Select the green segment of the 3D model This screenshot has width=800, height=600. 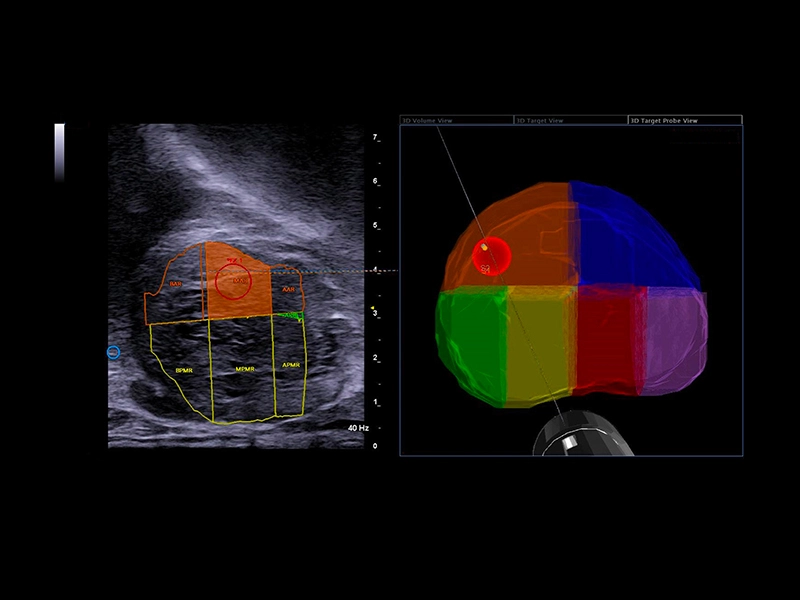pos(470,340)
